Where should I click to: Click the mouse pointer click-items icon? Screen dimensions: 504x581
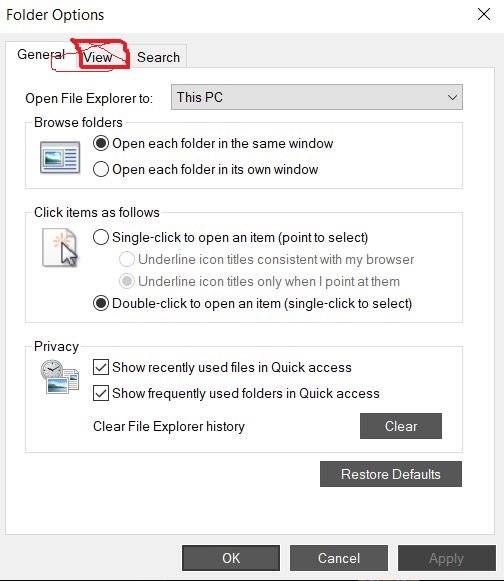click(60, 248)
